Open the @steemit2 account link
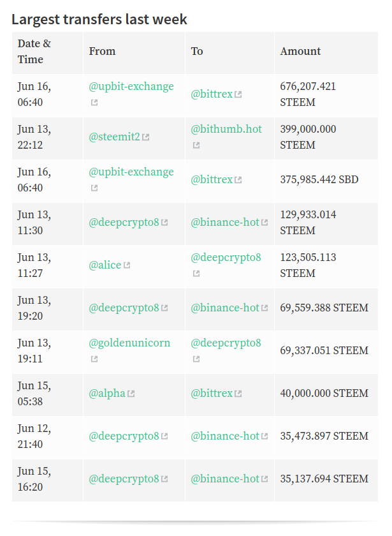Image resolution: width=392 pixels, height=536 pixels. click(x=114, y=137)
